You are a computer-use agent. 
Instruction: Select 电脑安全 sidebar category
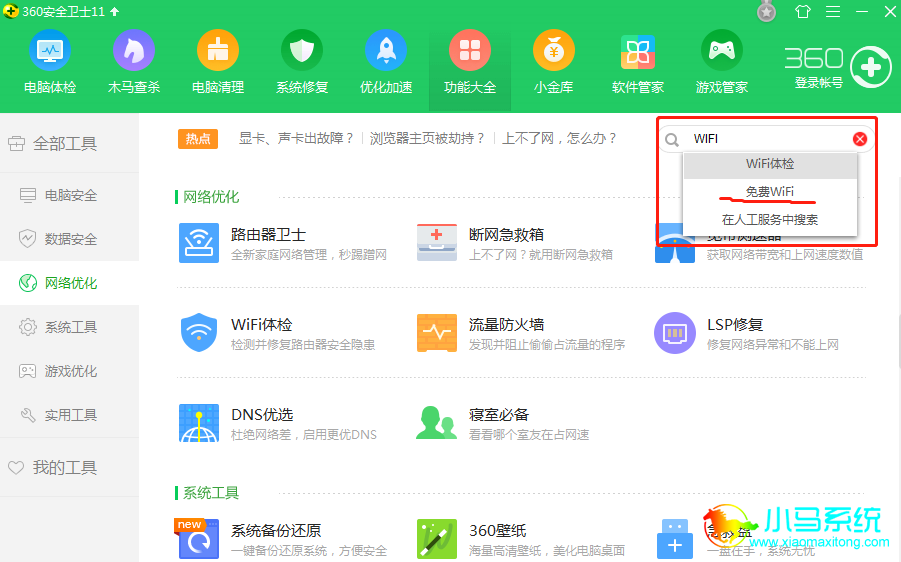click(69, 195)
